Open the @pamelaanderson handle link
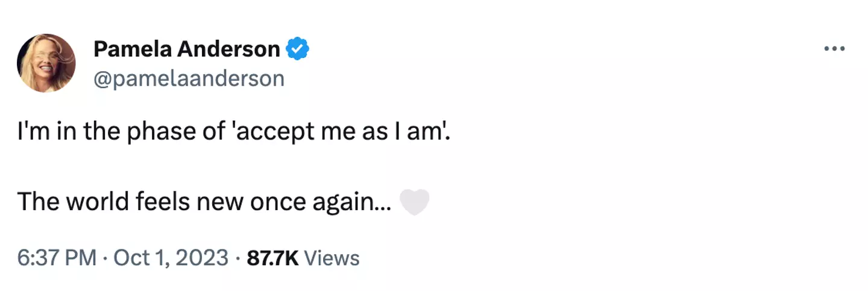Image resolution: width=868 pixels, height=291 pixels. [189, 78]
